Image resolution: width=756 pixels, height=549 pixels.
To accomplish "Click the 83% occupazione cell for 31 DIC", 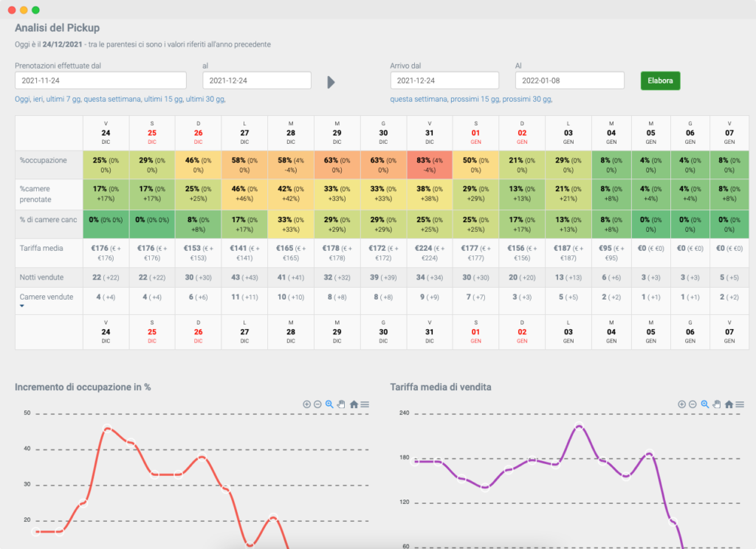I will 430,165.
